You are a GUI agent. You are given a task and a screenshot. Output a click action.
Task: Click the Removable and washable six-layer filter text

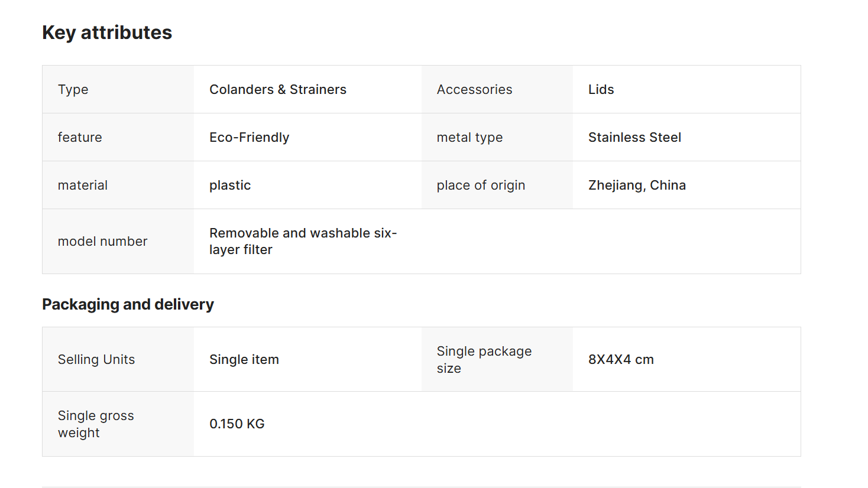point(303,241)
